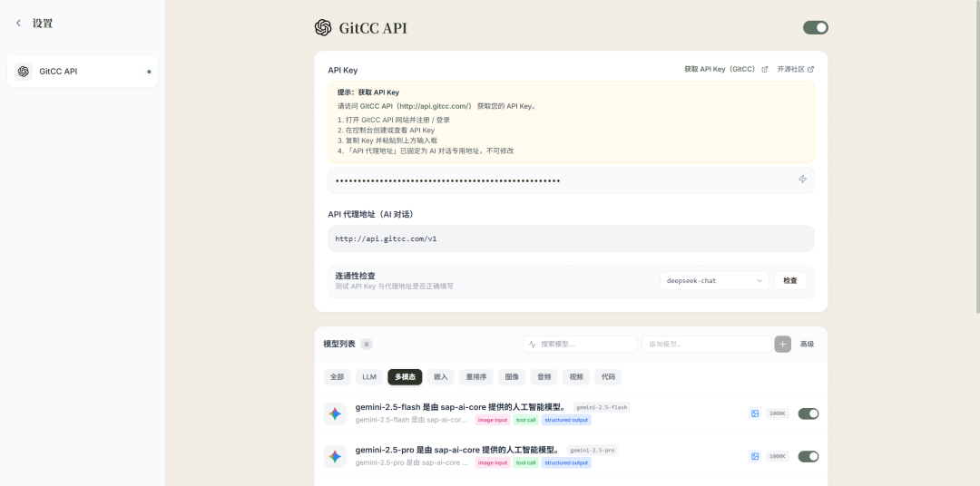Viewport: 980px width, 486px height.
Task: Click the image input tag on gemini-2.5-pro
Action: pos(493,463)
